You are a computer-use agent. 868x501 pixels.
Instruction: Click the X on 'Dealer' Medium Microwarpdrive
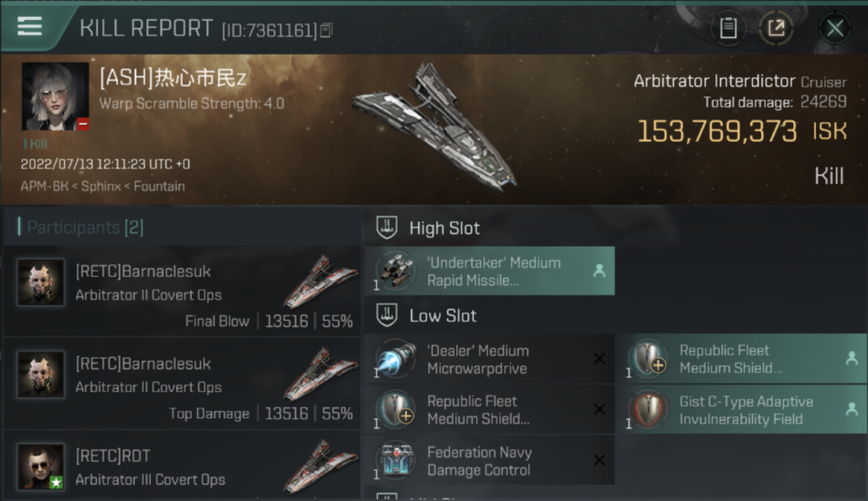click(x=599, y=359)
